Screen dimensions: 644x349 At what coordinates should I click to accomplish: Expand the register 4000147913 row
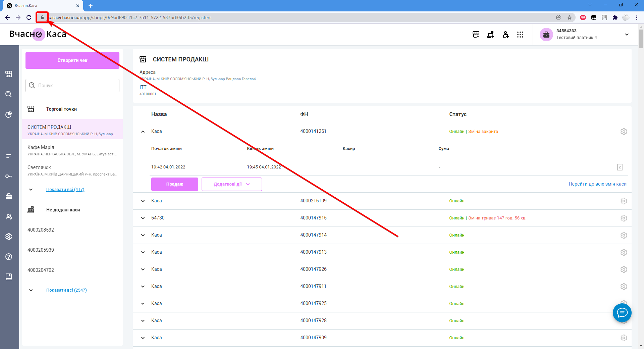(x=143, y=252)
